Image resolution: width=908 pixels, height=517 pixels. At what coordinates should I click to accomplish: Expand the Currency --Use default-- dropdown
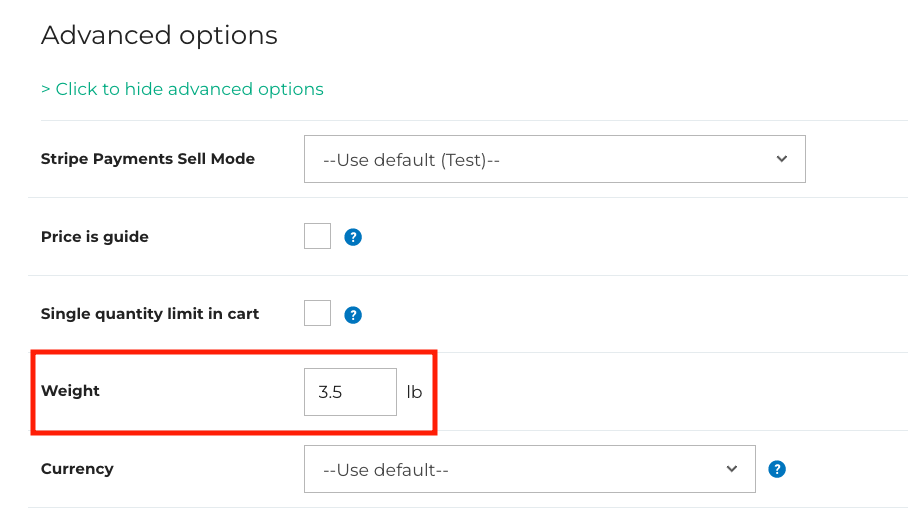click(x=529, y=469)
